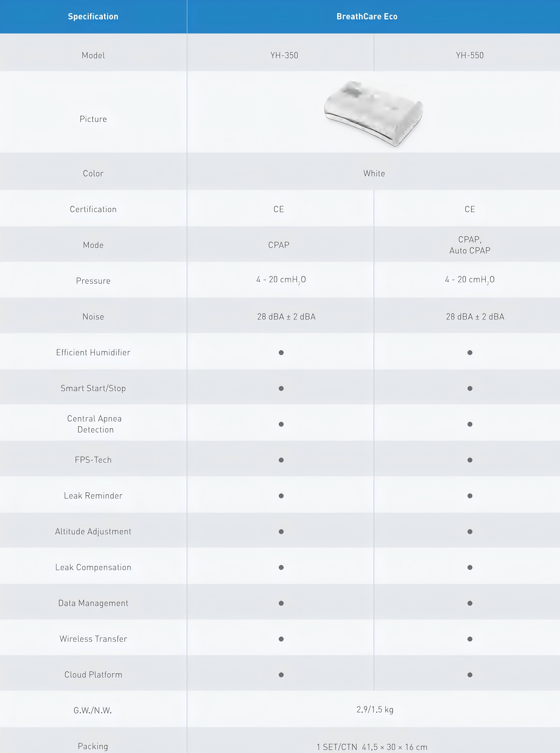Click the Leak Reminder dot under YH-350
Image resolution: width=560 pixels, height=753 pixels.
(281, 496)
